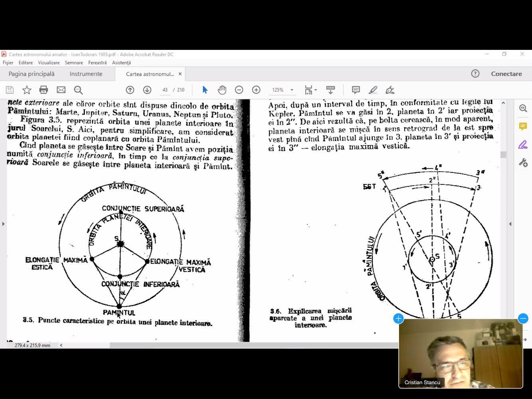Click blue minus on video overlay

523,318
